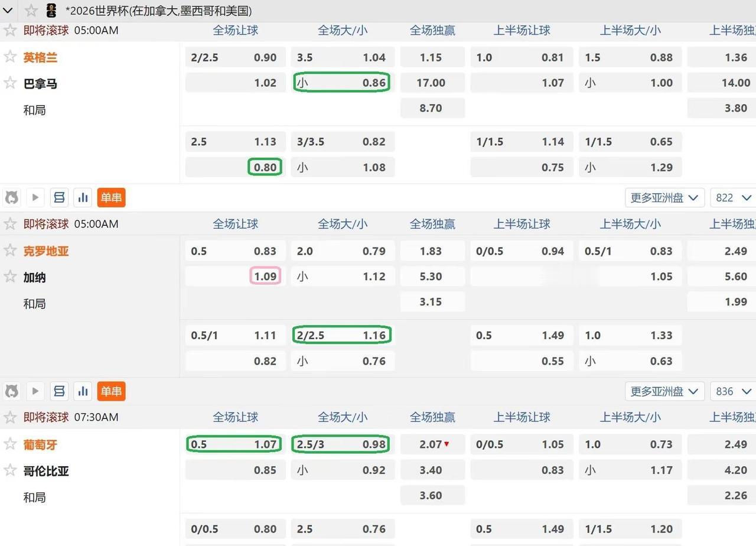Toggle favorite star next to 葡萄牙
Image resolution: width=756 pixels, height=546 pixels.
[10, 444]
